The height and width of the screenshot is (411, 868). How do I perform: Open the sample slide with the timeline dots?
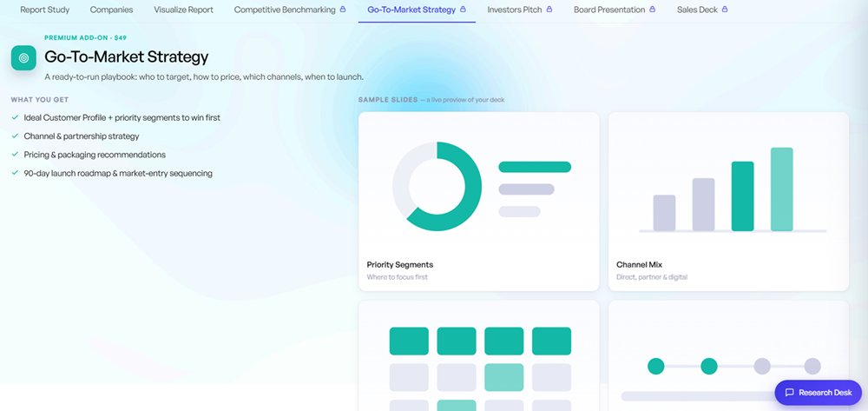coord(728,355)
